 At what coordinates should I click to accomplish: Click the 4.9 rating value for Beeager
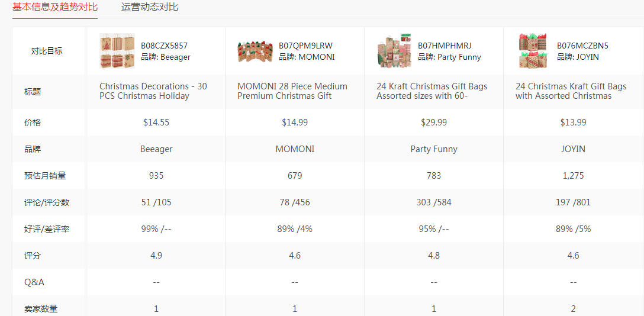point(156,256)
